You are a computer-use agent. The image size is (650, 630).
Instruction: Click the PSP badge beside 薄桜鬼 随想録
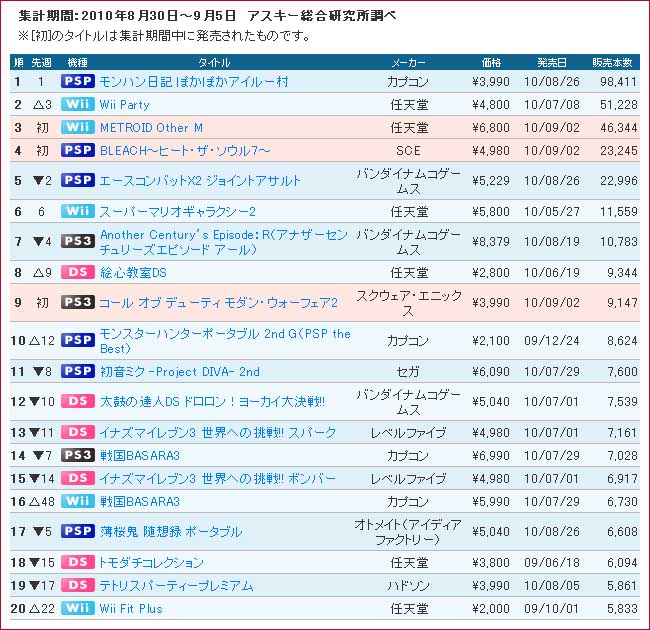click(78, 531)
